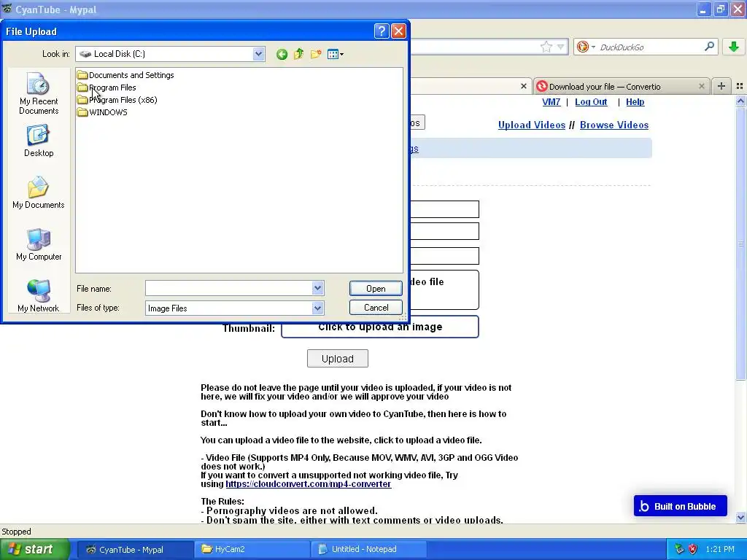Screen dimensions: 747x560
Task: Cancel the File Upload dialog
Action: pos(376,308)
